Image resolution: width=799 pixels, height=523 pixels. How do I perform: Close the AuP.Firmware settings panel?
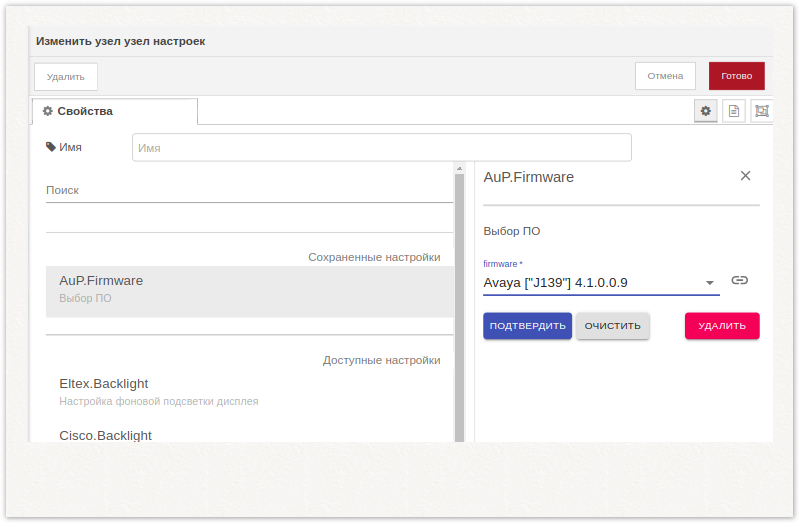point(745,176)
